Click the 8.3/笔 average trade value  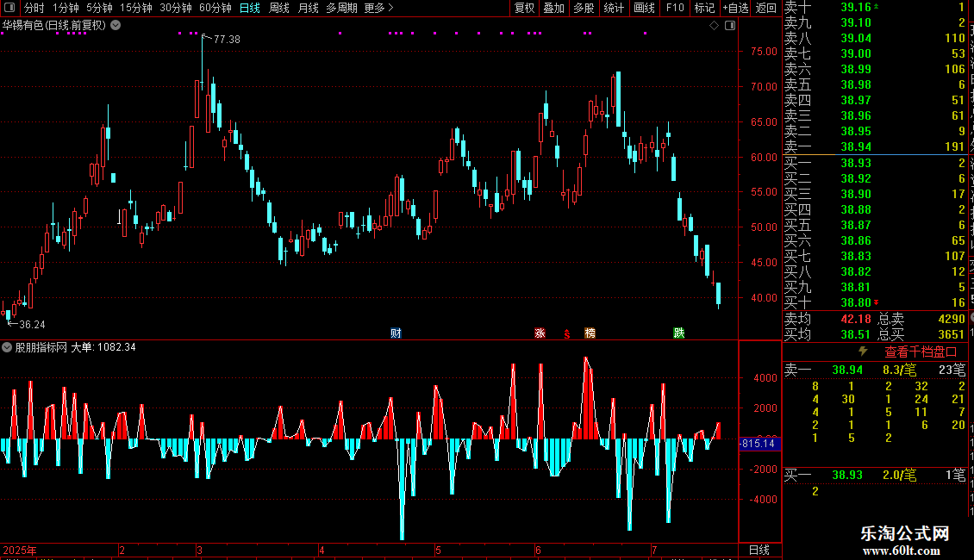900,370
